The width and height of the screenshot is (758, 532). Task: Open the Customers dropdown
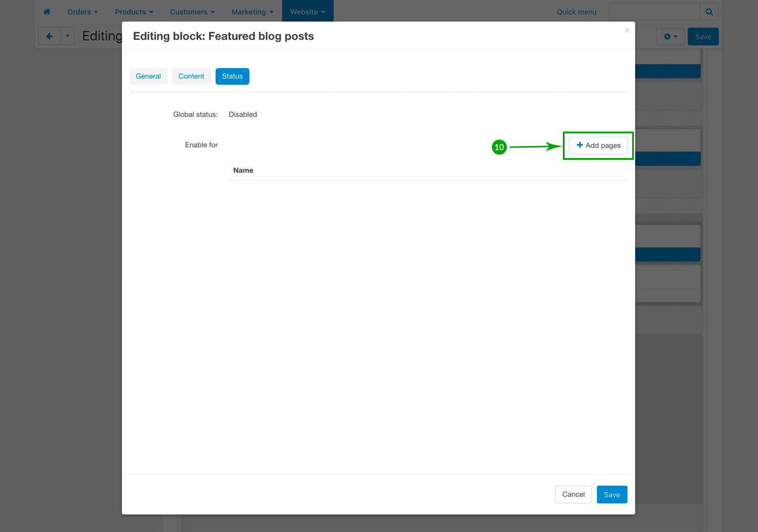pyautogui.click(x=192, y=12)
